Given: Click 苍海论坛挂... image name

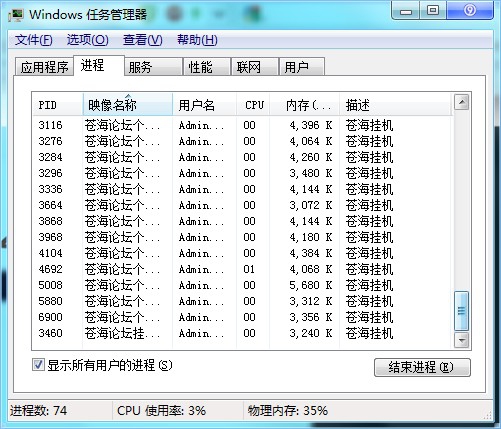Looking at the screenshot, I should point(122,333).
